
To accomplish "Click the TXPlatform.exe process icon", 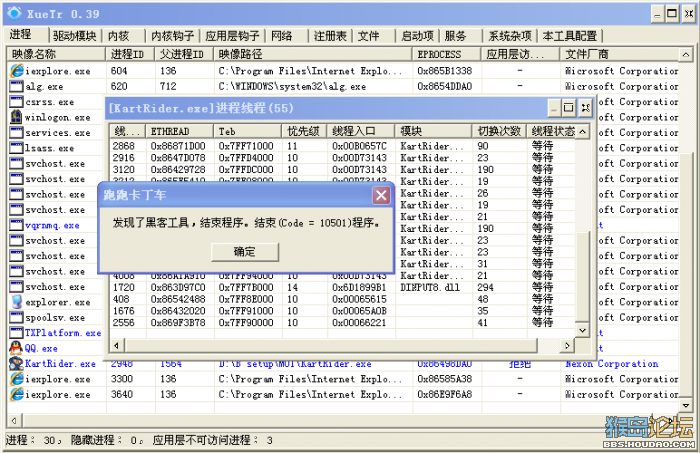I will (x=17, y=332).
